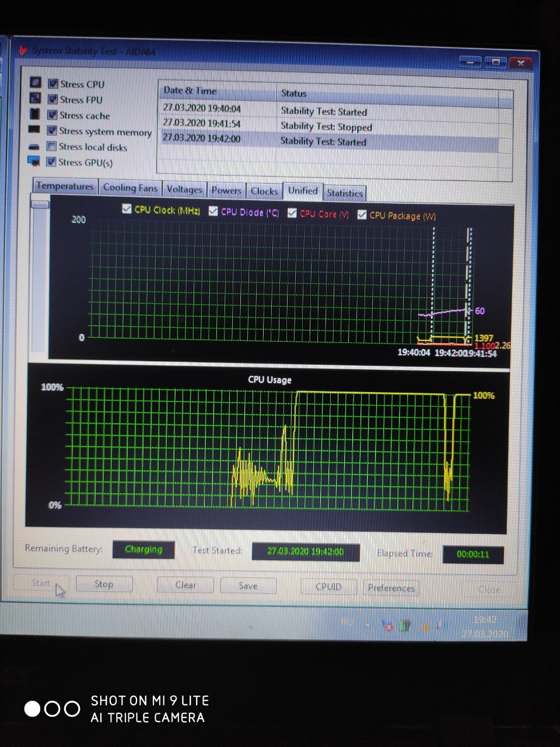Disable the Stress CPU checkbox
The image size is (560, 747).
(x=53, y=84)
